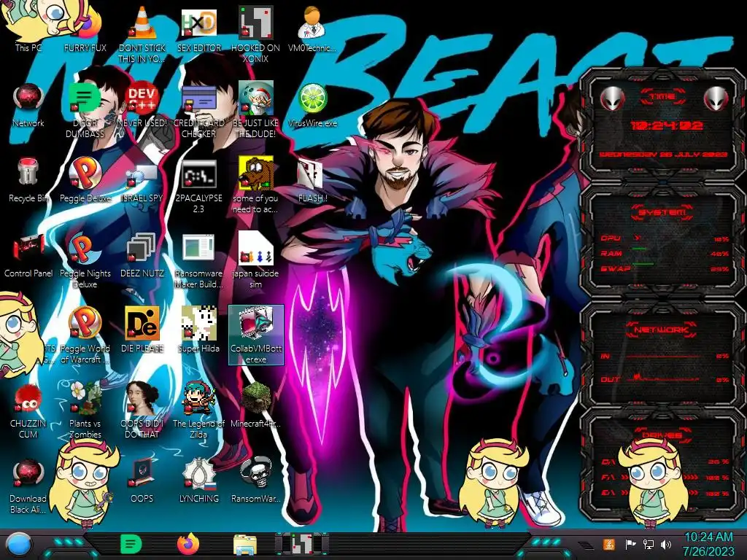
Task: Select the CHUZZIN CUM shortcut
Action: tap(28, 411)
